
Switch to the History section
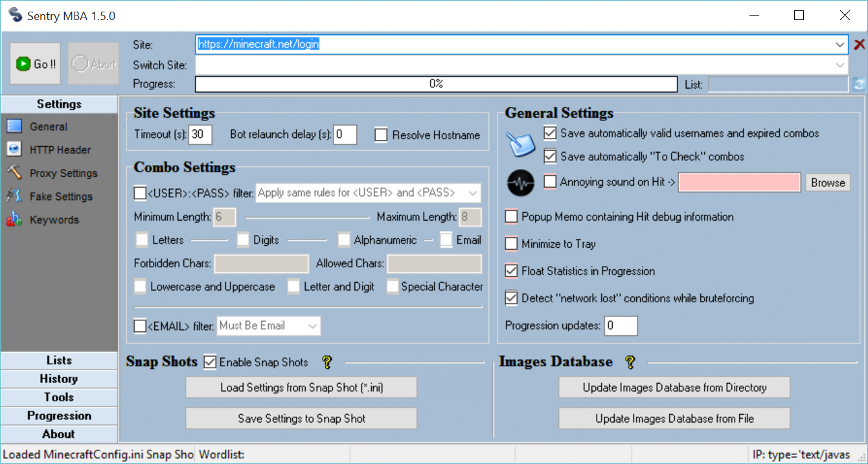(59, 379)
